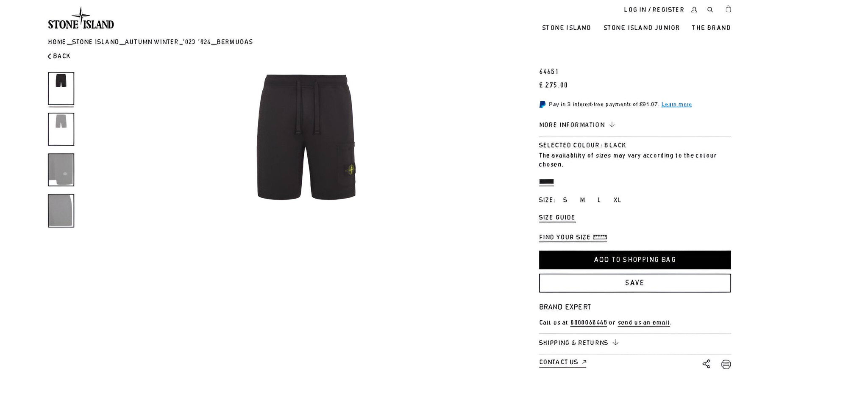The height and width of the screenshot is (399, 868).
Task: Open the shopping bag icon
Action: [x=728, y=9]
